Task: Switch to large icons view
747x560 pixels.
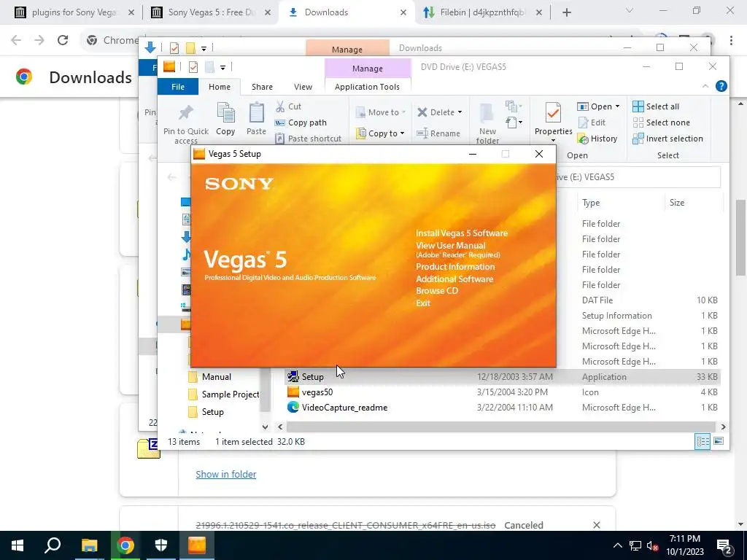Action: pyautogui.click(x=719, y=441)
